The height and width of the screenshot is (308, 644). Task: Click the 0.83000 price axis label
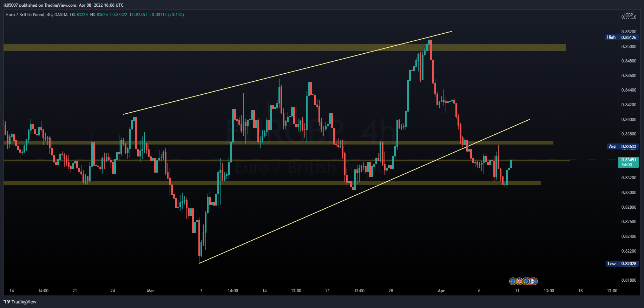coord(629,193)
